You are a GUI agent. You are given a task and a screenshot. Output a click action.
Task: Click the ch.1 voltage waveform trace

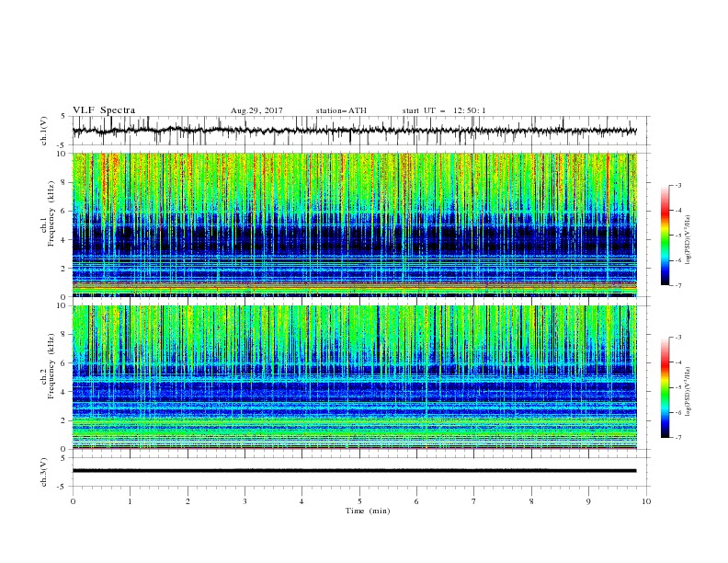[x=354, y=131]
